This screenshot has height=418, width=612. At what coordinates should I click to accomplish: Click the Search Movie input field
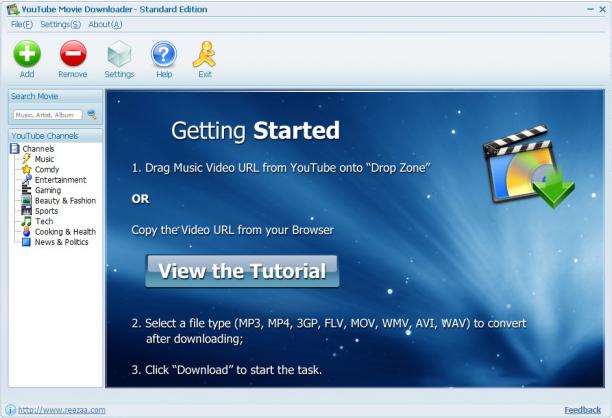[48, 115]
